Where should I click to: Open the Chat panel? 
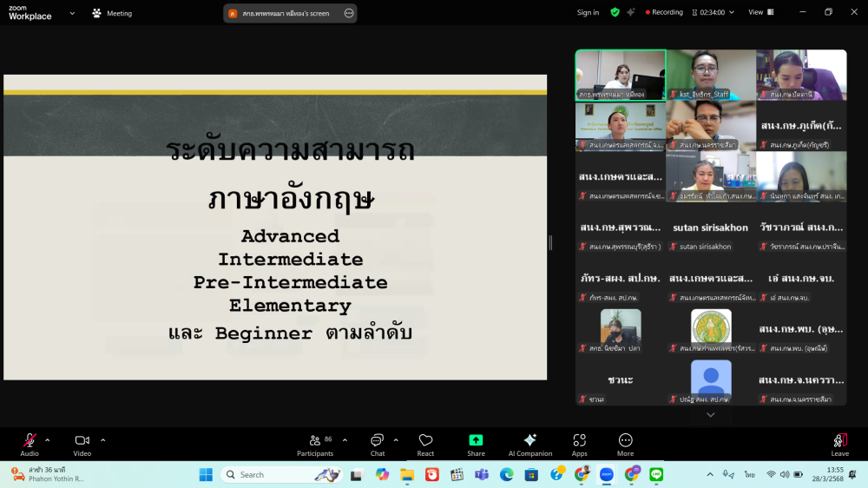(x=378, y=445)
